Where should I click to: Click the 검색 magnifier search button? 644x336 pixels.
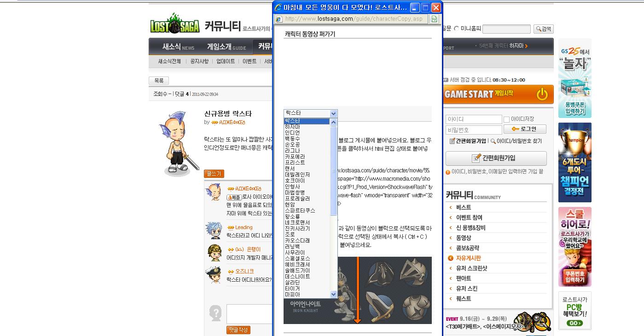tap(543, 29)
